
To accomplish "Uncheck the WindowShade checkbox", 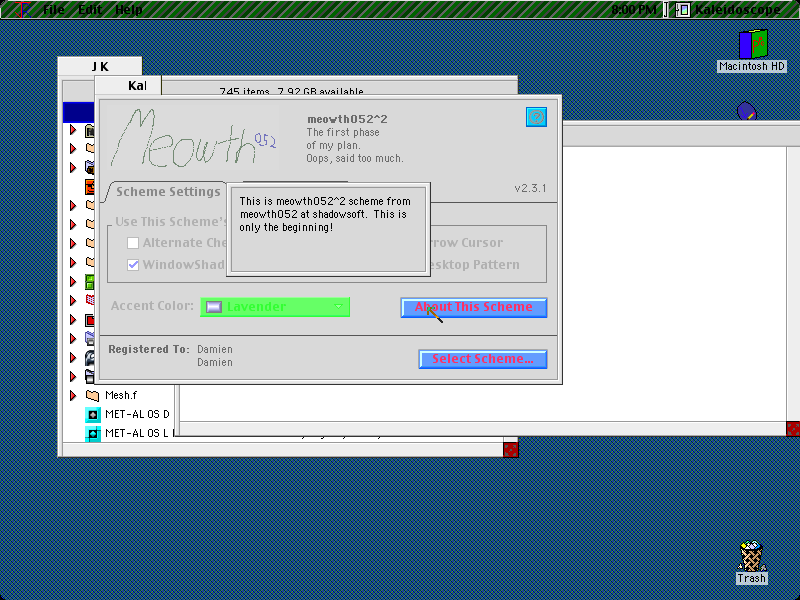I will (x=133, y=265).
